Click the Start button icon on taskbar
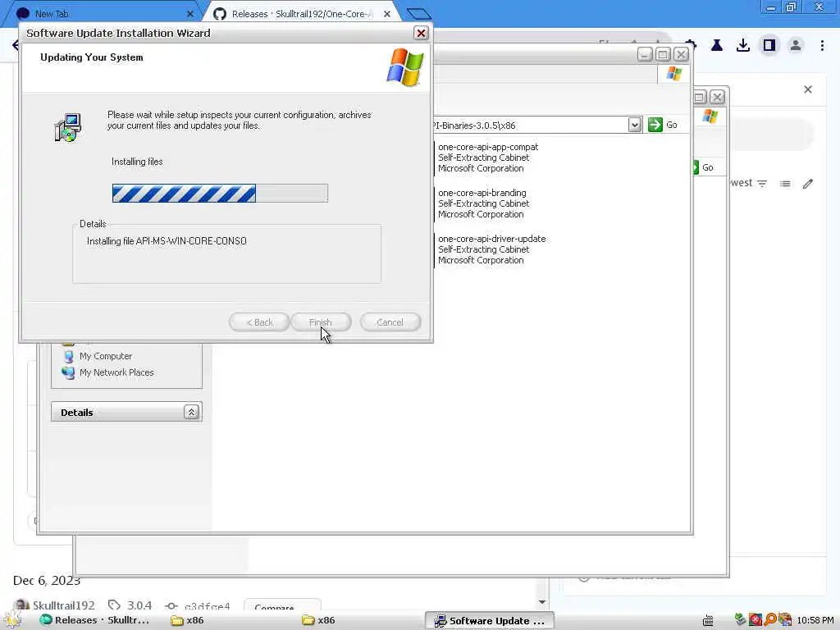 point(11,620)
